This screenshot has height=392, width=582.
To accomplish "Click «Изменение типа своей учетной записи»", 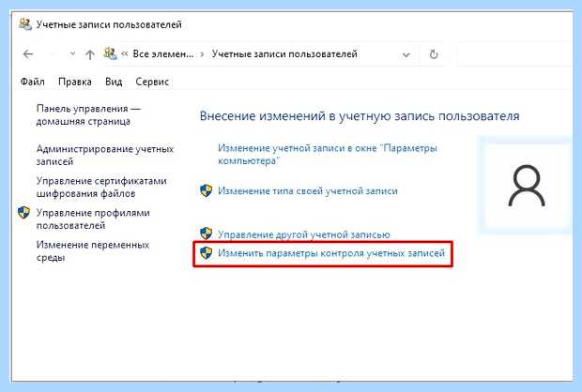I will 308,191.
